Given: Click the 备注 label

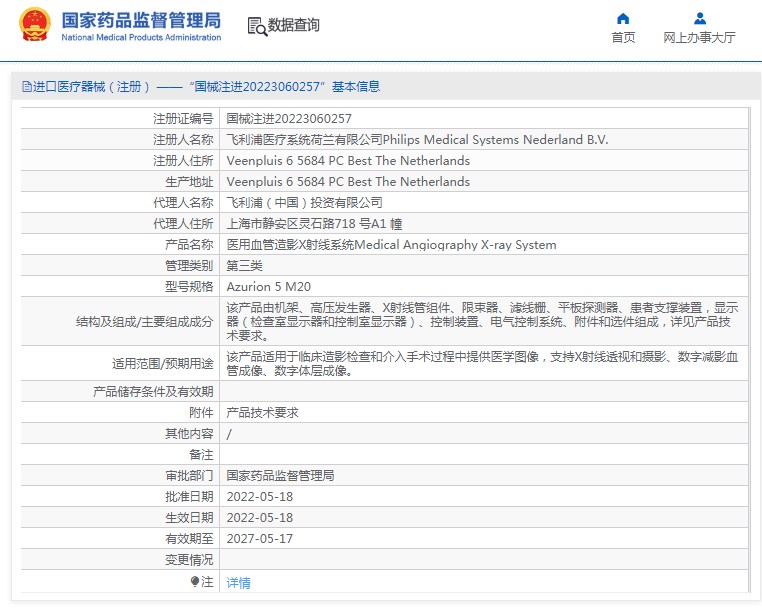Looking at the screenshot, I should point(201,455).
